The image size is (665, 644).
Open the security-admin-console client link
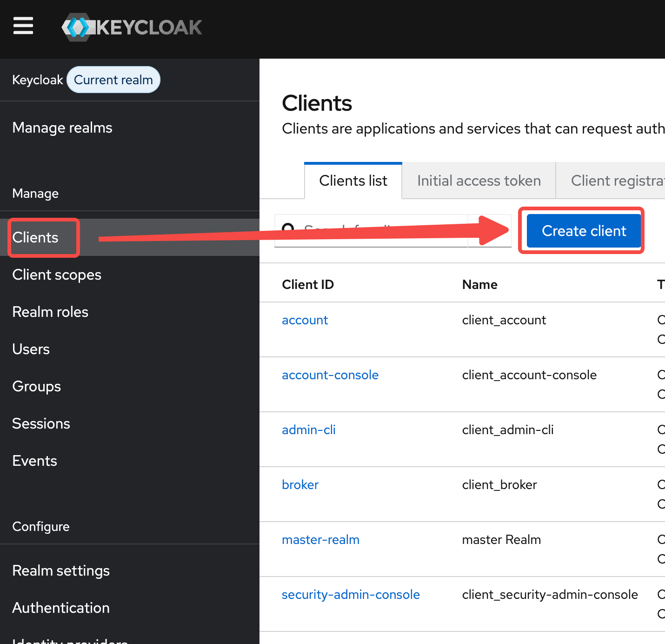pyautogui.click(x=351, y=595)
